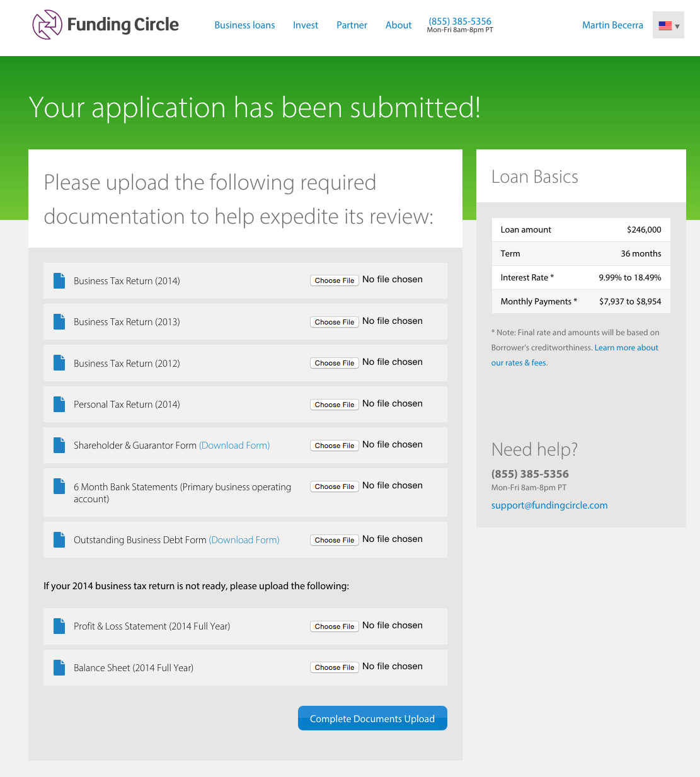
Task: Click the Loan Basics heading
Action: [535, 177]
